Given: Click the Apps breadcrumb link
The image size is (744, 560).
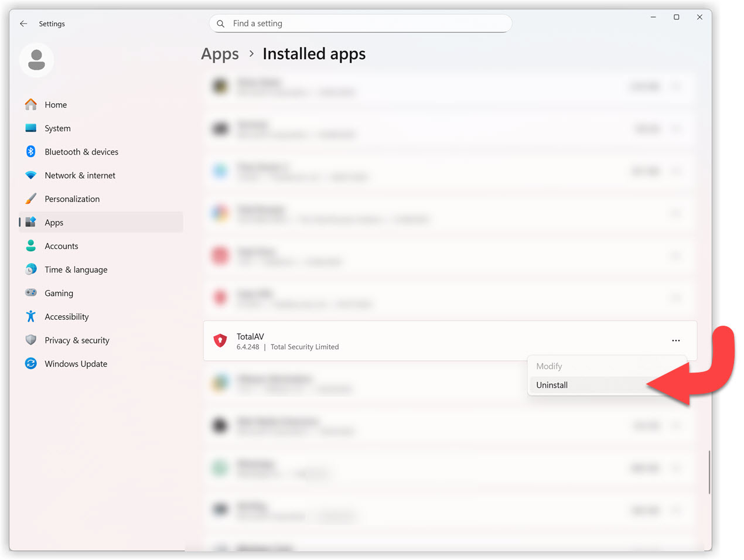Looking at the screenshot, I should coord(220,54).
